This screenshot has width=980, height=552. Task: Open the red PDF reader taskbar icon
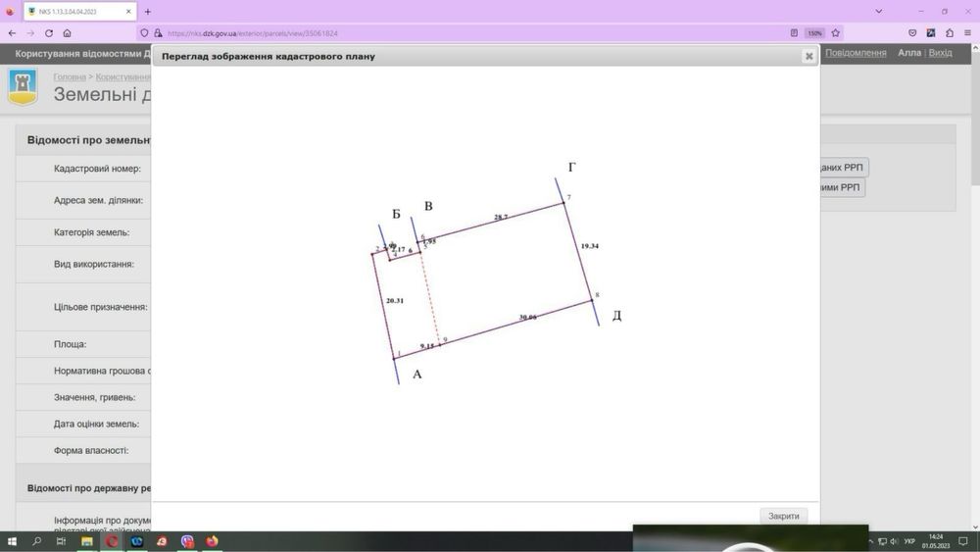(162, 541)
